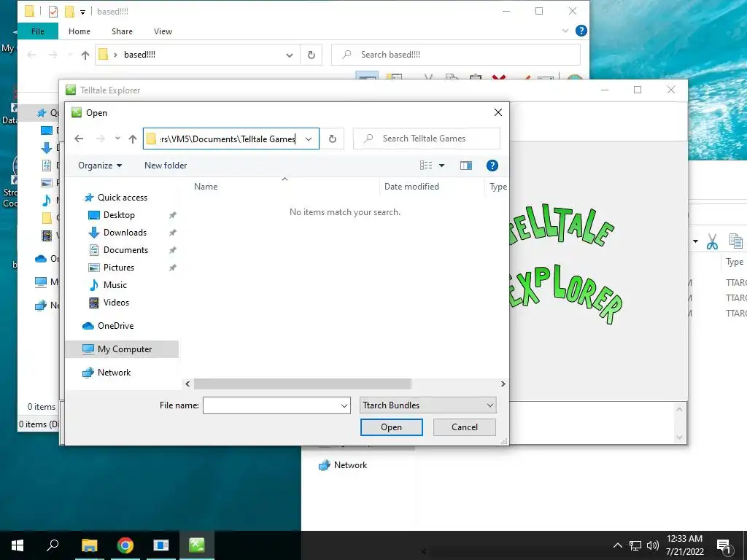The height and width of the screenshot is (560, 747).
Task: Expand based!!!! address bar dropdown
Action: tap(289, 55)
